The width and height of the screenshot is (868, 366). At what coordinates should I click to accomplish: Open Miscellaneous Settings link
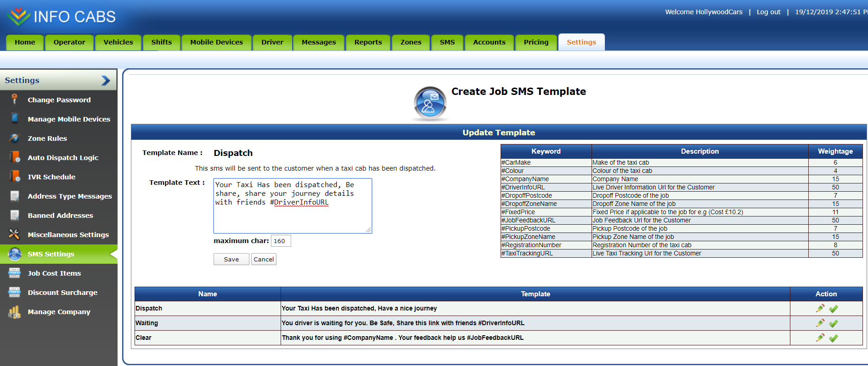pos(68,234)
